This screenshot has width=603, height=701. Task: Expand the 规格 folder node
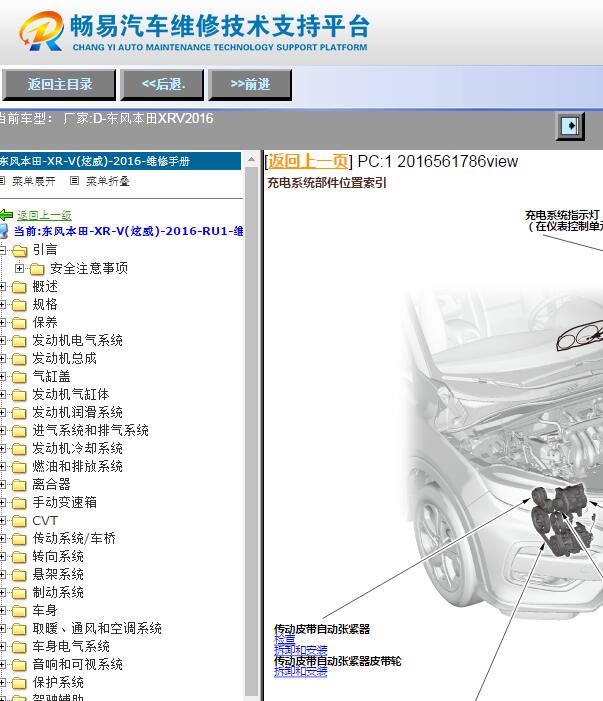[2, 304]
